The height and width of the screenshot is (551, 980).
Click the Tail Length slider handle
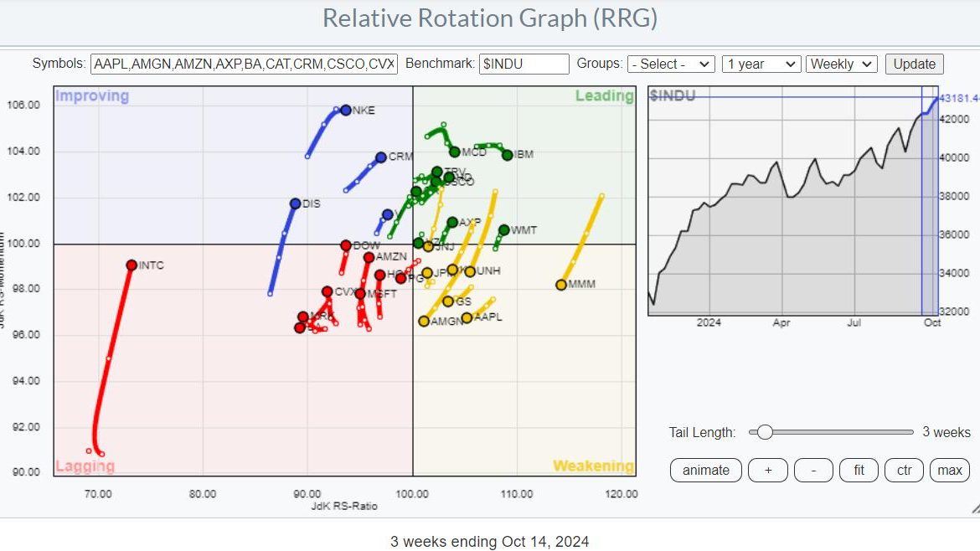[x=765, y=432]
